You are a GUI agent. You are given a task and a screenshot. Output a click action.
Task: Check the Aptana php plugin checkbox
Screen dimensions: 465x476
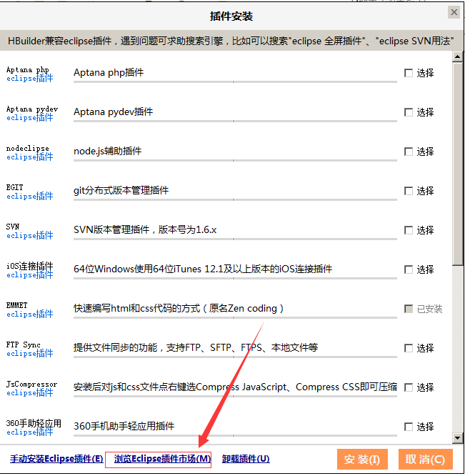click(409, 73)
